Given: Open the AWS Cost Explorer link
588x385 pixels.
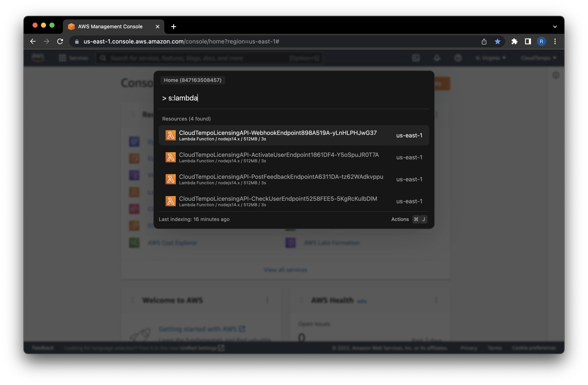Looking at the screenshot, I should [172, 243].
